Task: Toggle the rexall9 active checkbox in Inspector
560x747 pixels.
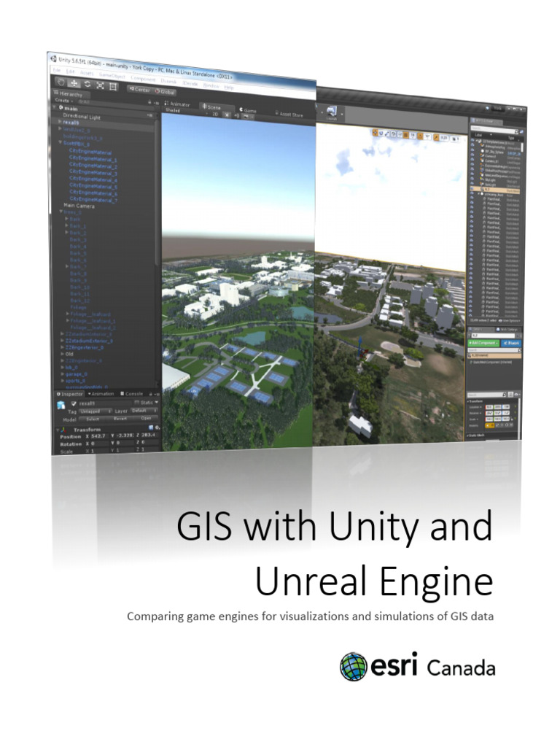Action: pos(74,402)
